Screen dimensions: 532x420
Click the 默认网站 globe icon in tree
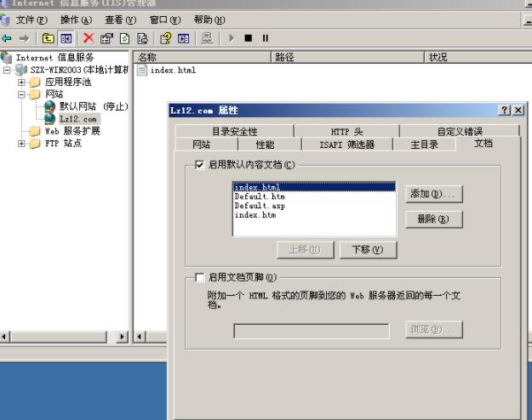click(x=50, y=106)
